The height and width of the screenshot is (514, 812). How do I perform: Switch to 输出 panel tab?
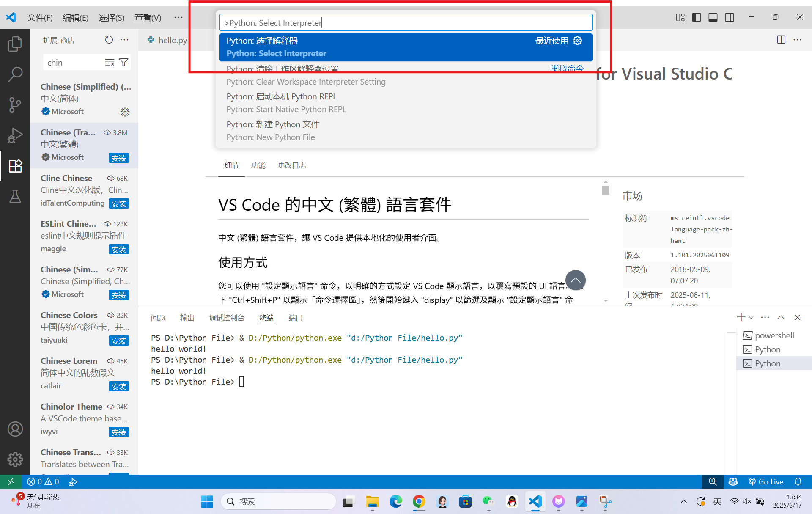[x=187, y=318]
